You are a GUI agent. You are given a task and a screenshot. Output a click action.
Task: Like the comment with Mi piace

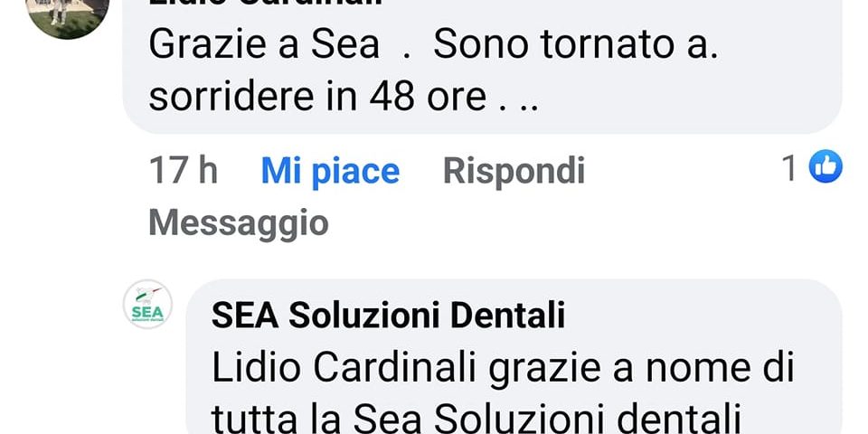pyautogui.click(x=330, y=171)
